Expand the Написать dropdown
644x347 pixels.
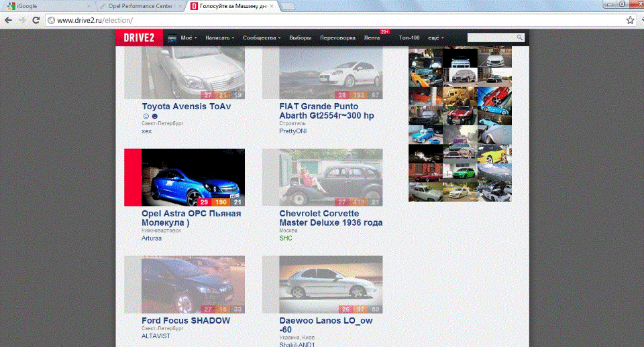pyautogui.click(x=220, y=38)
